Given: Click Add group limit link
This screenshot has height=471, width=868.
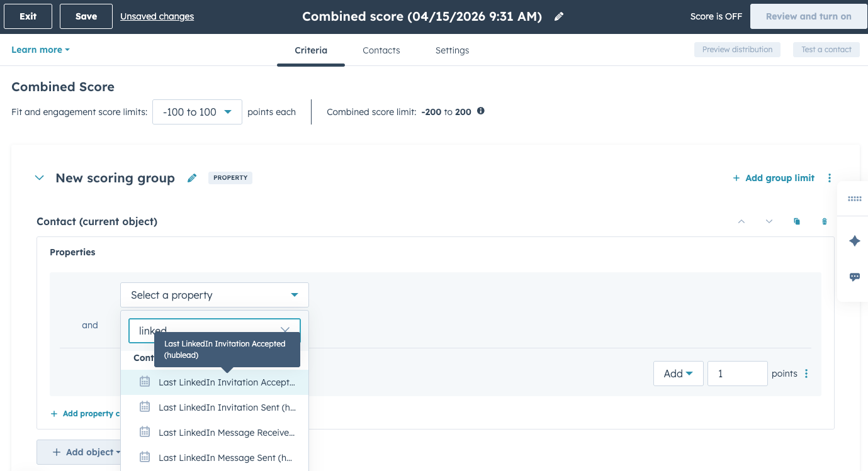Looking at the screenshot, I should [x=774, y=178].
